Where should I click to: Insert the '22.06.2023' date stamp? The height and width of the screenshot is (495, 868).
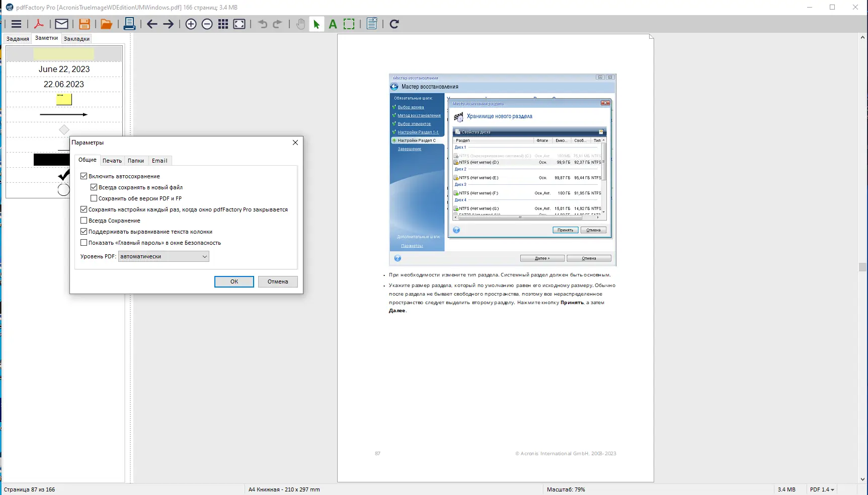64,84
